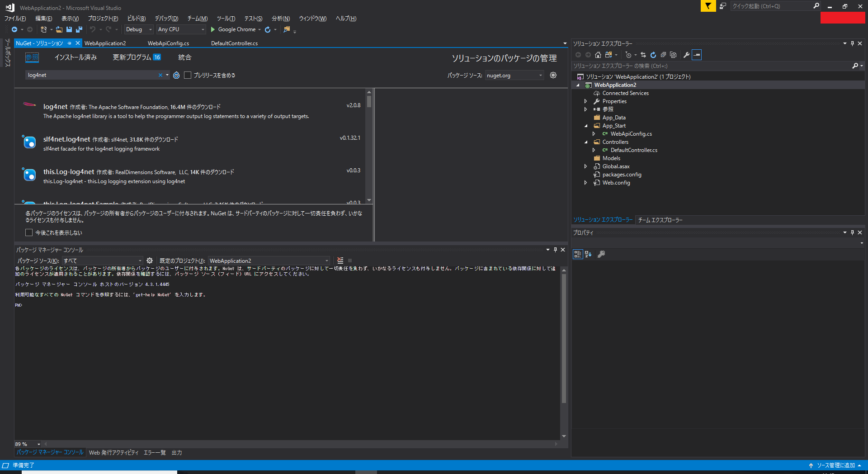The width and height of the screenshot is (868, 474).
Task: Click ソース管理に追加 in status bar
Action: click(835, 465)
